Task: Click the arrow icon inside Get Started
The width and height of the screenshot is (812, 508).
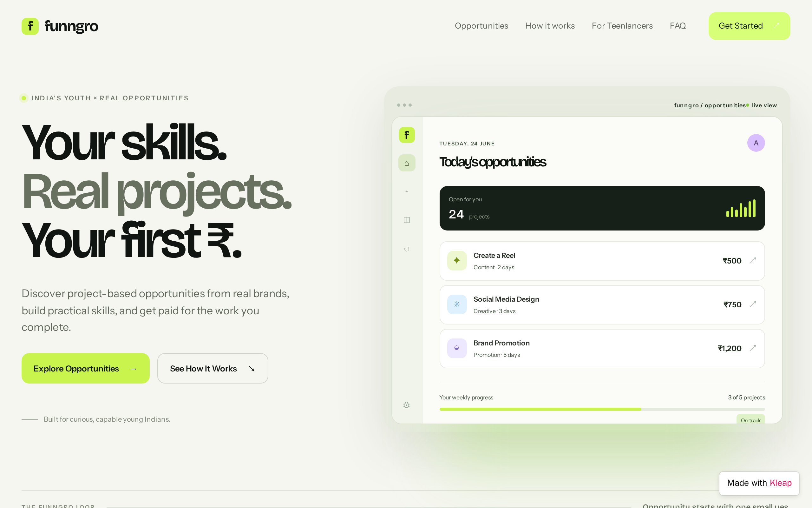Action: tap(776, 25)
